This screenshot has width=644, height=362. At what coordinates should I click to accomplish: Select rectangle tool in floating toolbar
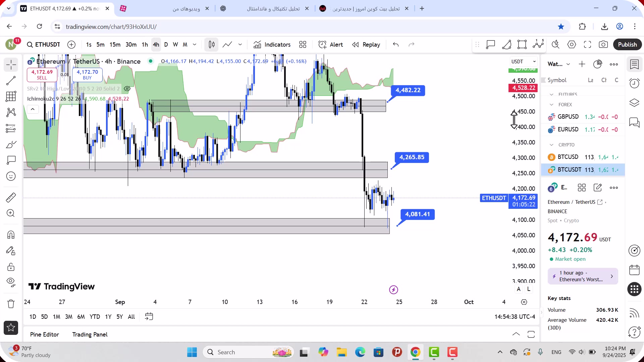coord(522,45)
